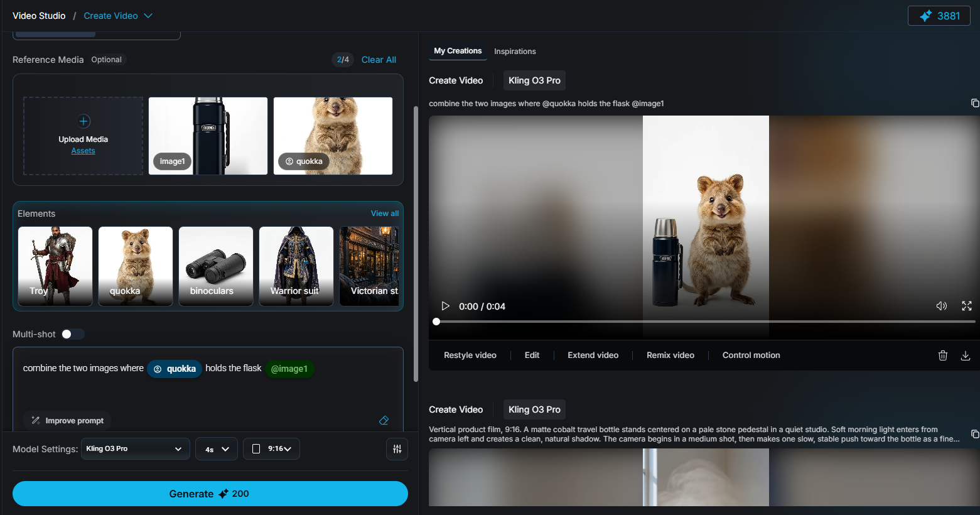Screen dimensions: 980x515
Task: Click Video Studio in the breadcrumb
Action: [x=39, y=16]
